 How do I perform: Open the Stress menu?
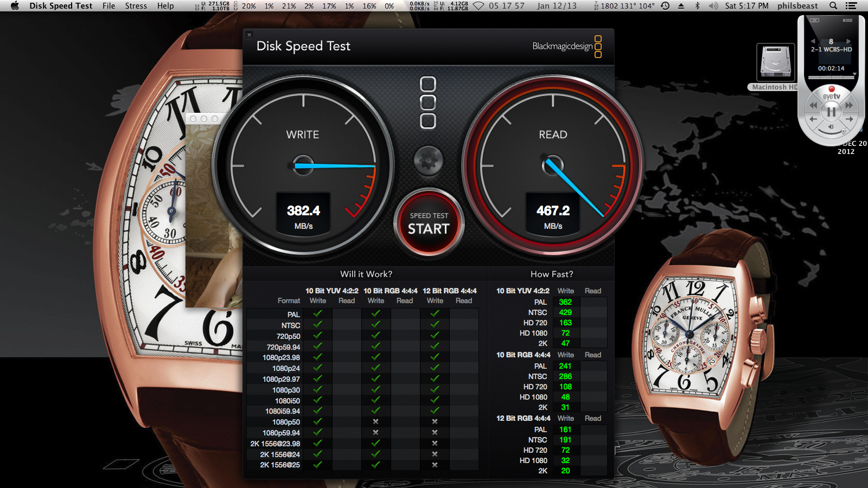coord(136,6)
